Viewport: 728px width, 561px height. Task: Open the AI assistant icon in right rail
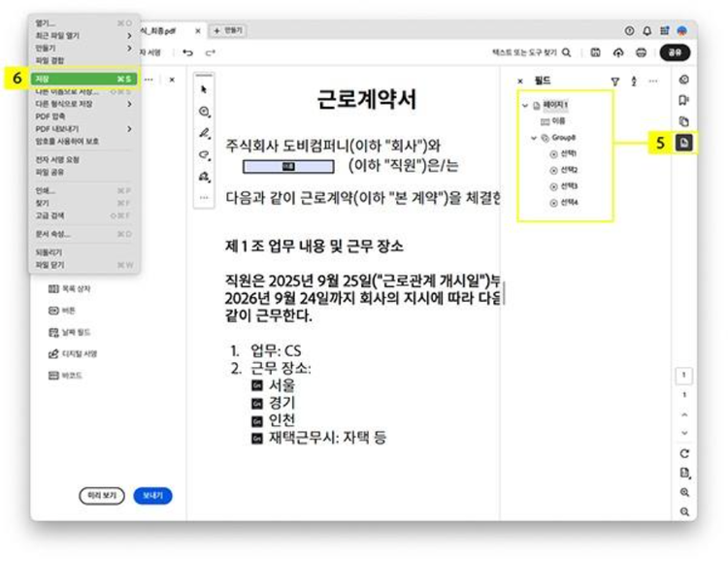click(x=684, y=80)
